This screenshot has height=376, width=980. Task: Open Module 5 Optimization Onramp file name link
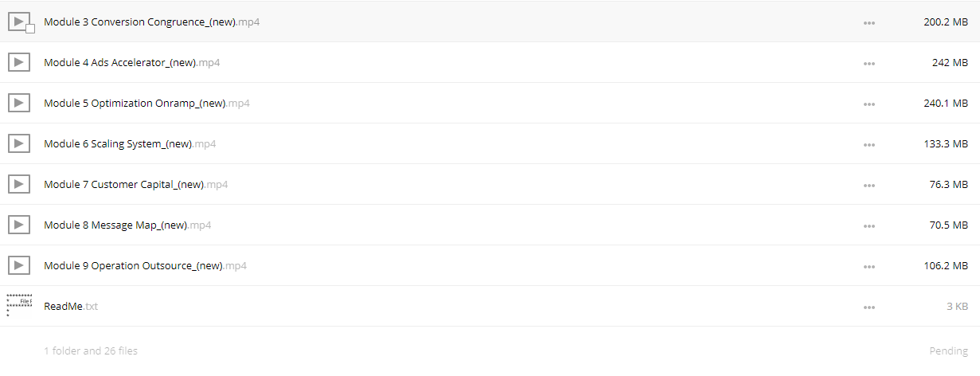point(146,104)
